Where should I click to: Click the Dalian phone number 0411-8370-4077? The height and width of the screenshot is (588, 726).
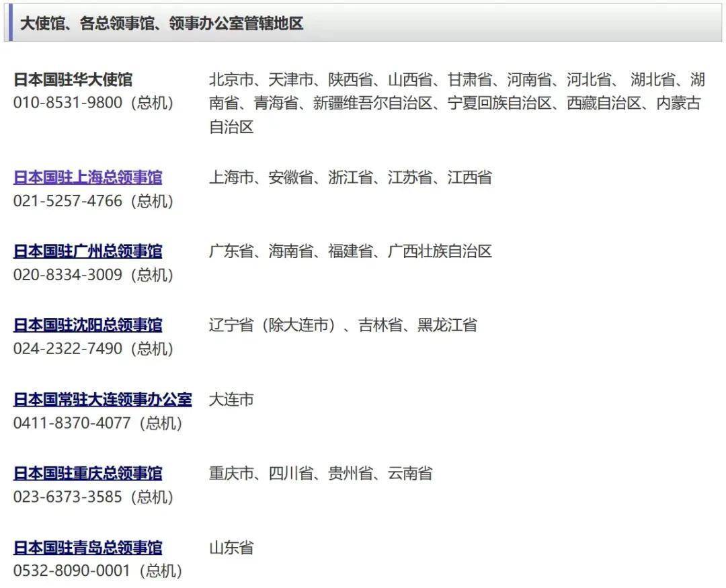pyautogui.click(x=72, y=423)
